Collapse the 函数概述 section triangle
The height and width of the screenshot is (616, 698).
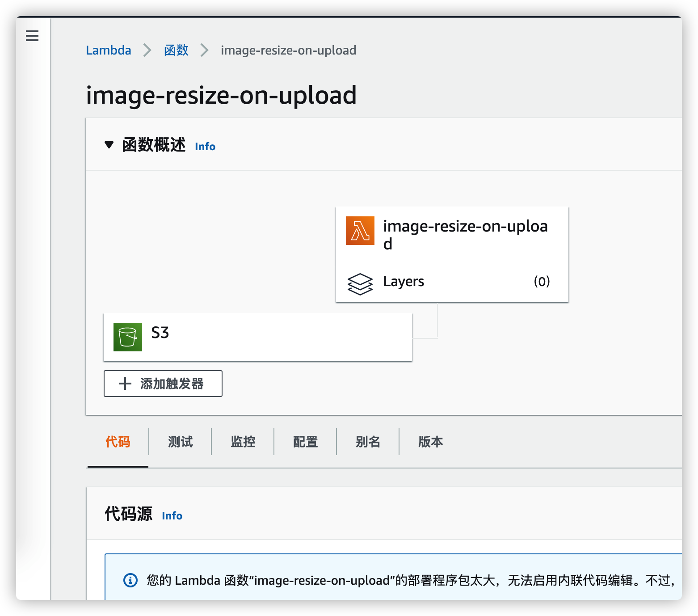click(109, 145)
